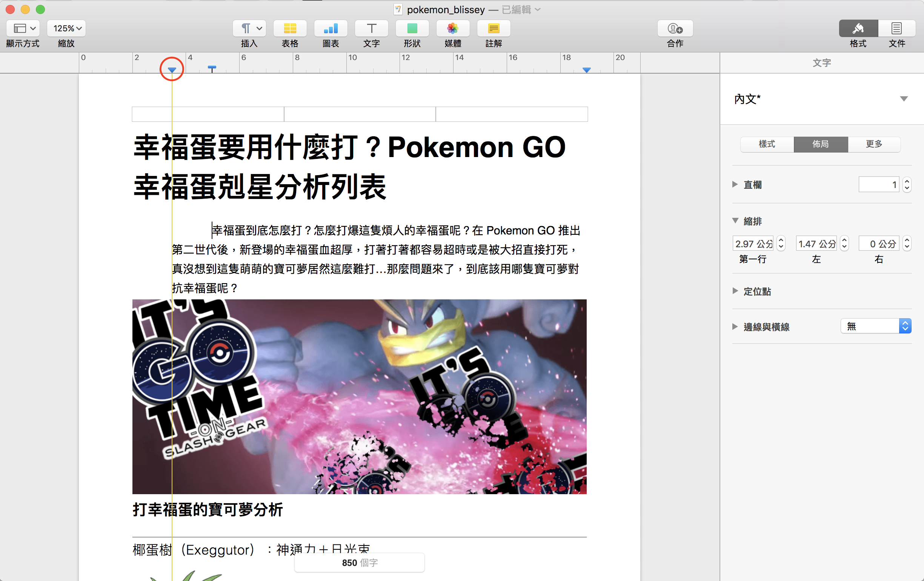This screenshot has height=581, width=924.
Task: Switch to the 更多 tab
Action: (x=874, y=144)
